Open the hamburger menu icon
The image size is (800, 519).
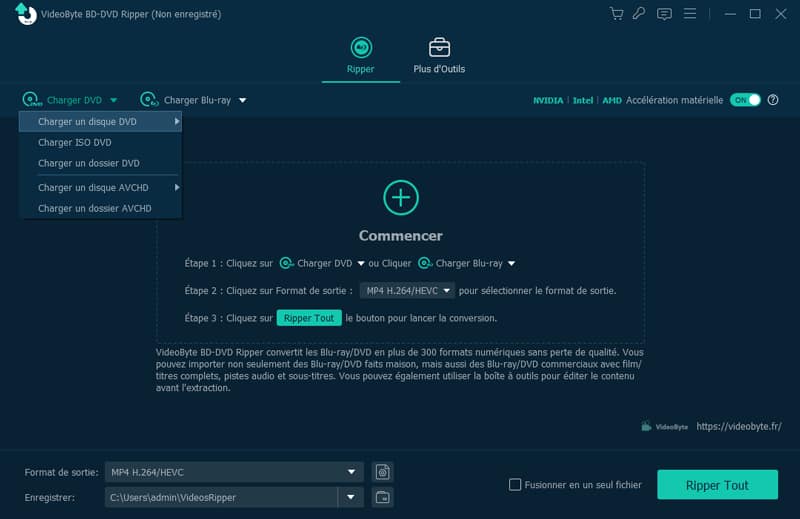[x=690, y=14]
